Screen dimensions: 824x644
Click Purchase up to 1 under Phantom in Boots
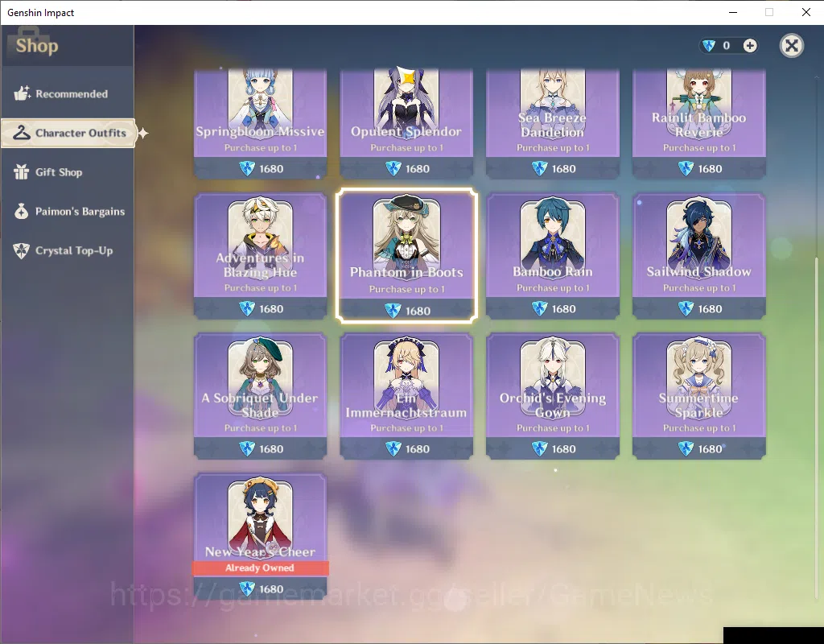point(406,289)
